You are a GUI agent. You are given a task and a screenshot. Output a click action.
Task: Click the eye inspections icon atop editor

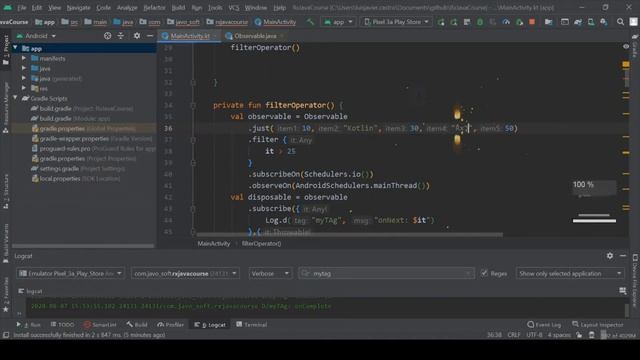[626, 47]
